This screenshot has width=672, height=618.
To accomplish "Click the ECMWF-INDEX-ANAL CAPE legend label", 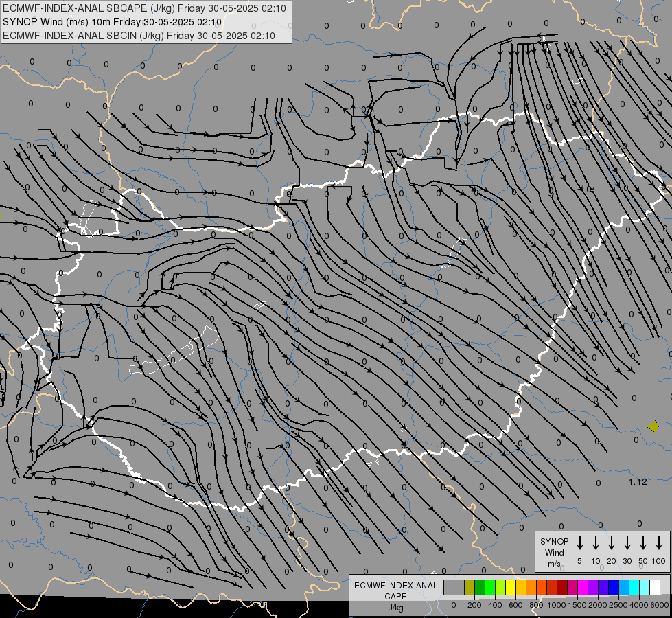I will click(x=395, y=591).
